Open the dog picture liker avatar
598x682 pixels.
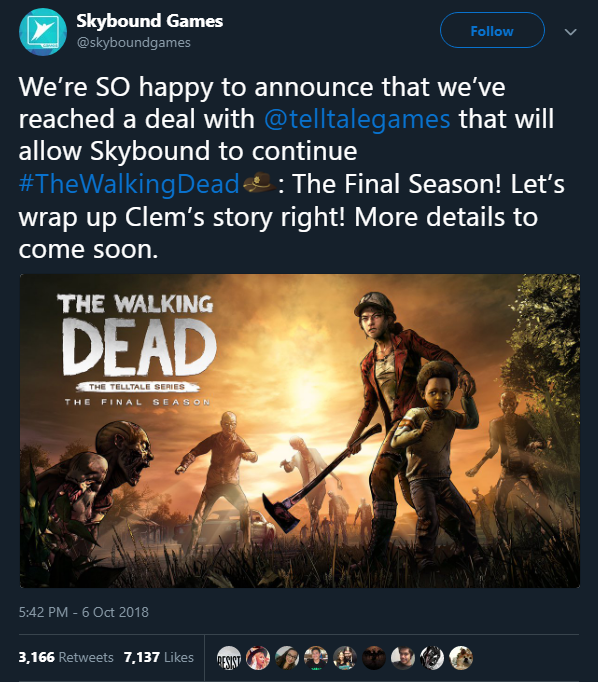[x=461, y=658]
